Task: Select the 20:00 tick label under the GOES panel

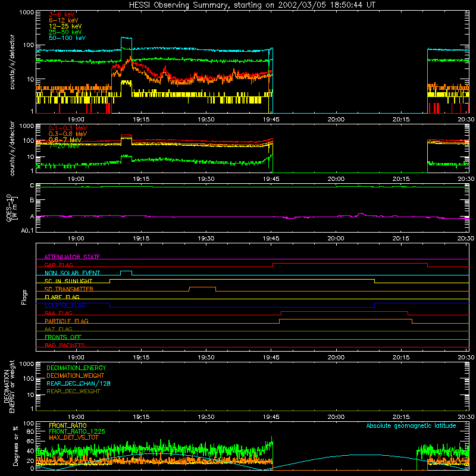Action: pyautogui.click(x=336, y=239)
